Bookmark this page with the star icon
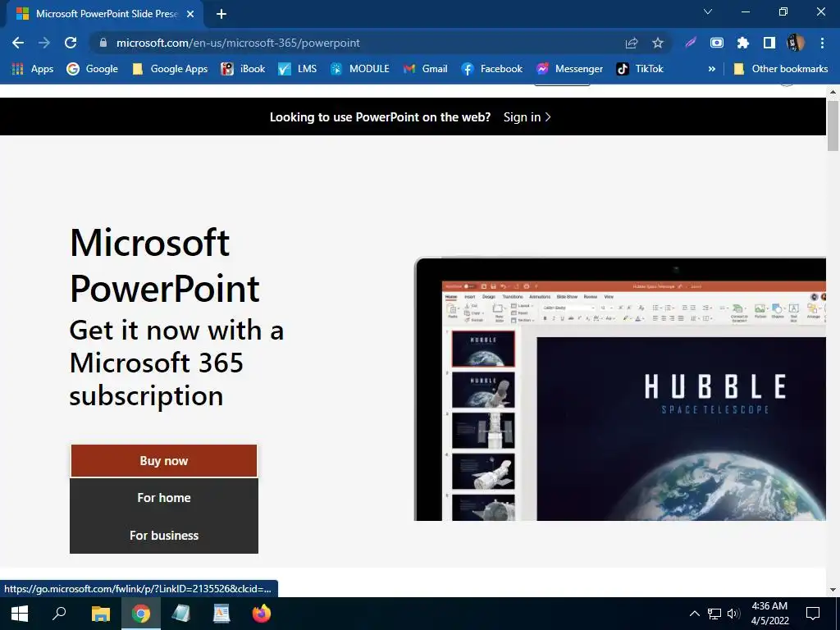The image size is (840, 630). [658, 43]
